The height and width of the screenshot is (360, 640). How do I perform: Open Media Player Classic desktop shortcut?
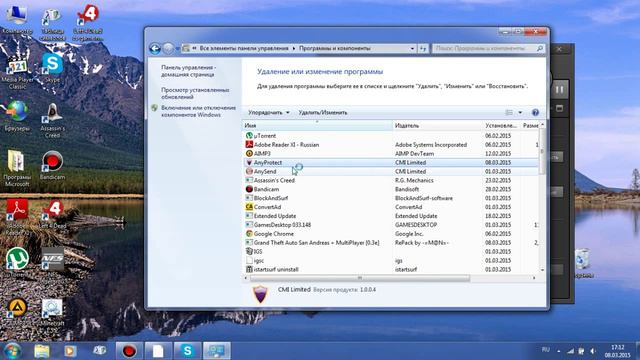tap(17, 72)
